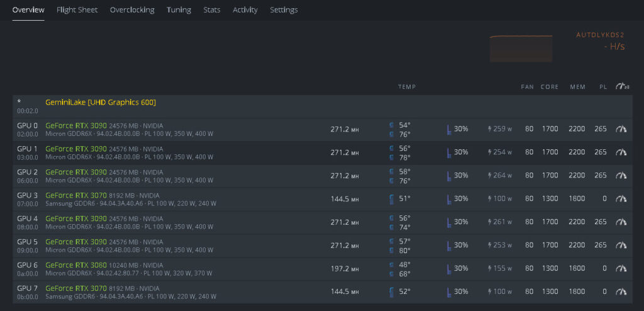Click GPU 2 power value 264 w
Viewport: 644px width, 311px height.
[502, 176]
